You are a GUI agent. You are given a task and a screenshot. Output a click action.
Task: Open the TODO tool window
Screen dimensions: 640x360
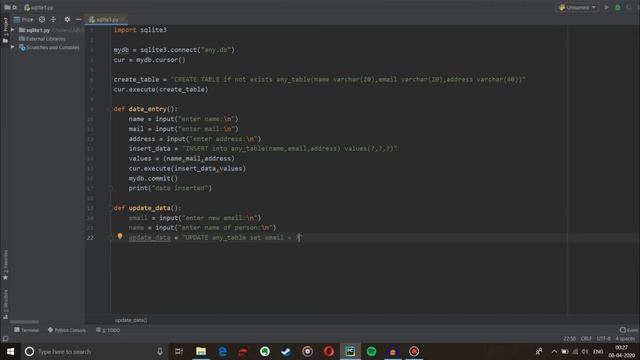pos(108,330)
